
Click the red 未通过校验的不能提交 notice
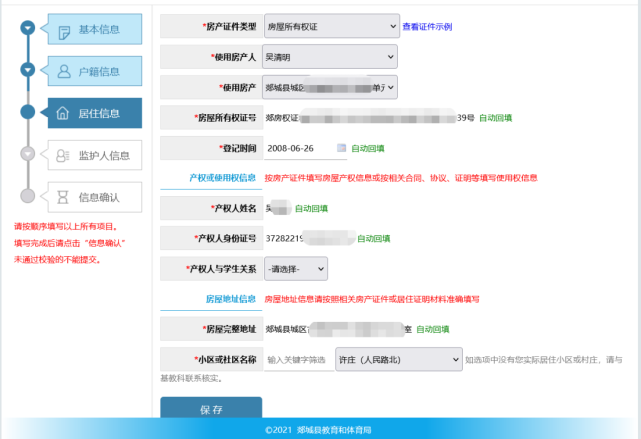[x=57, y=260]
